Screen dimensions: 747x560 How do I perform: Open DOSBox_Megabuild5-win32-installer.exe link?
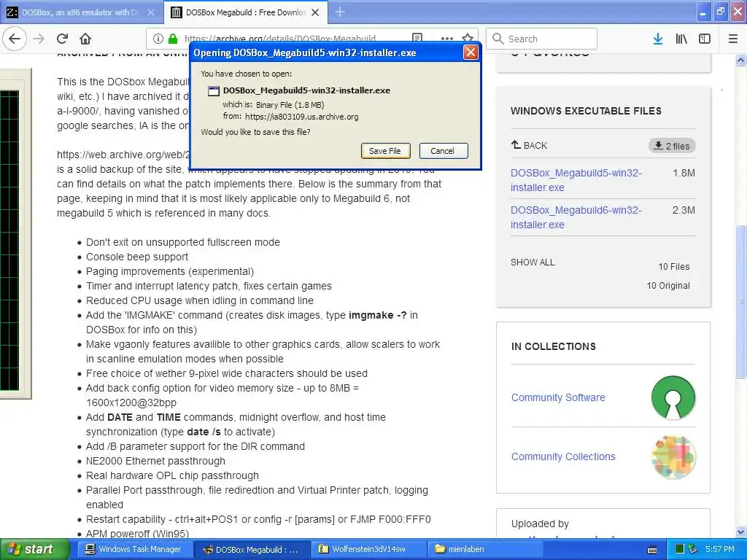[x=576, y=180]
